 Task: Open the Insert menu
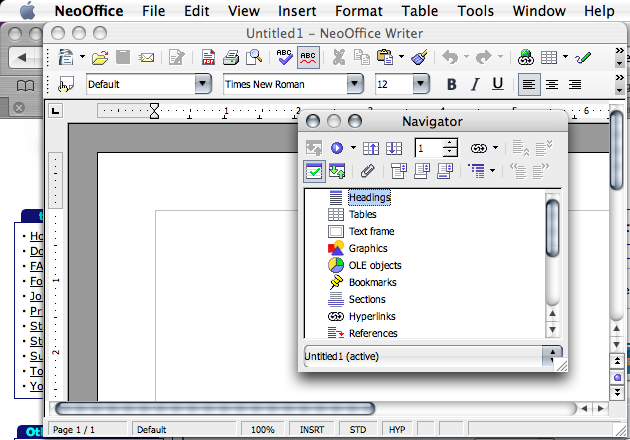coord(297,11)
